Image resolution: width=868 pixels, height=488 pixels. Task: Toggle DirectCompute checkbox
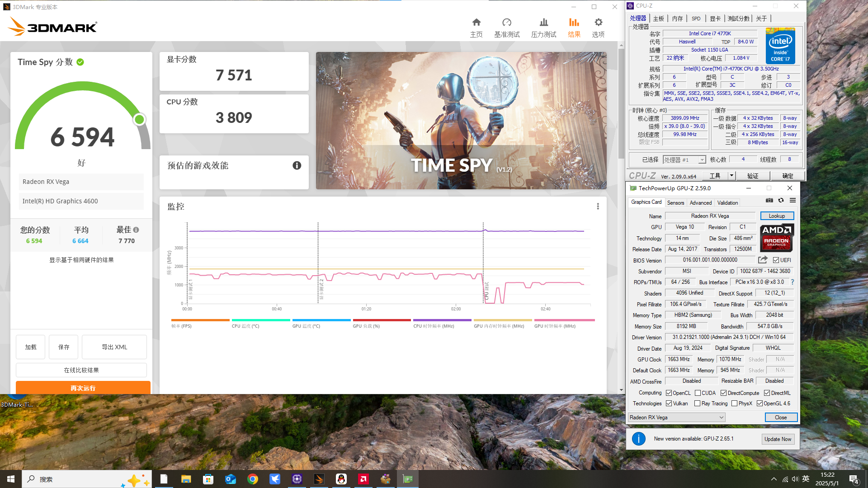[723, 393]
